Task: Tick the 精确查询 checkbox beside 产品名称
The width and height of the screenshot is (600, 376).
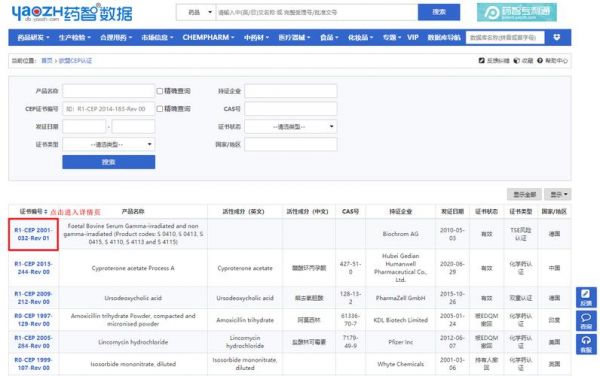Action: [x=160, y=91]
